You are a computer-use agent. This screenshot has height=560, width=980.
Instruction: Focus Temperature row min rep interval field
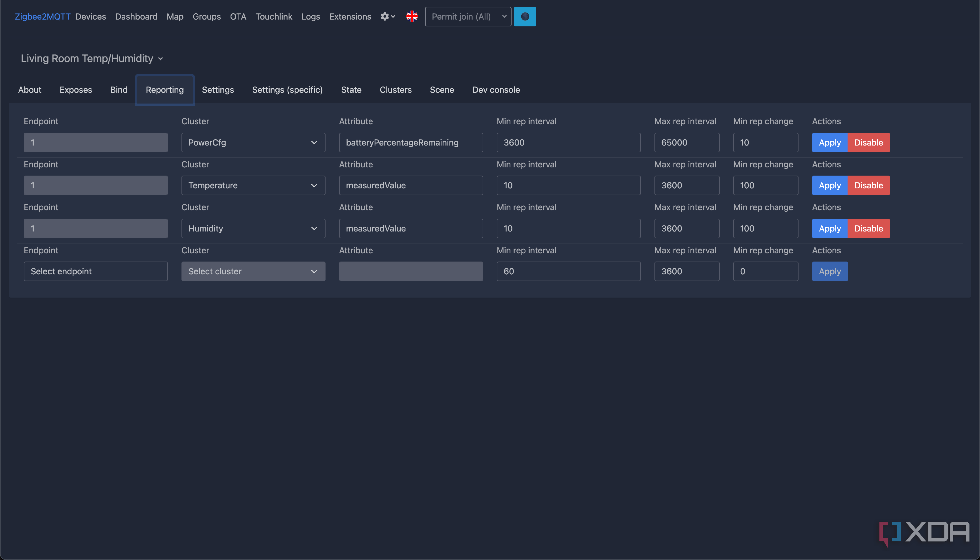click(569, 185)
